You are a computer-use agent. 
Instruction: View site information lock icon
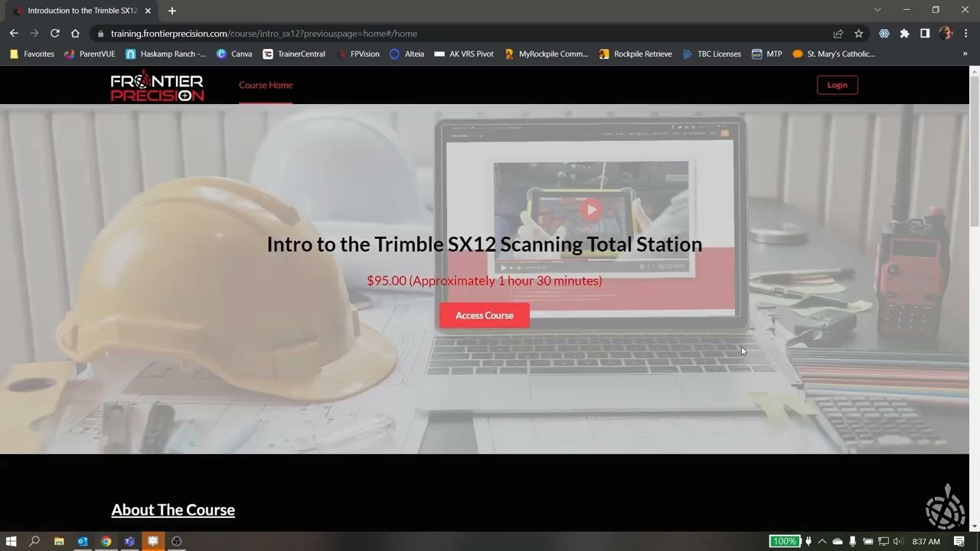coord(100,34)
